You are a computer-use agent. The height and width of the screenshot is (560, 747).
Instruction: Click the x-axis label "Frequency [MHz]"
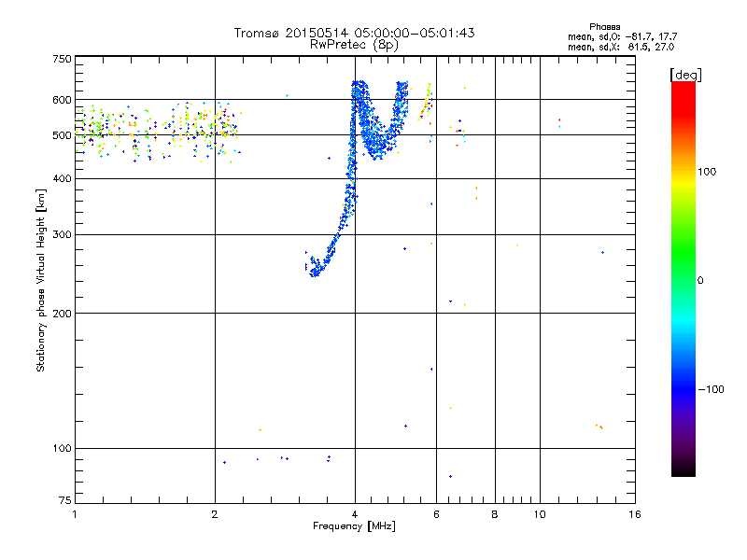354,526
